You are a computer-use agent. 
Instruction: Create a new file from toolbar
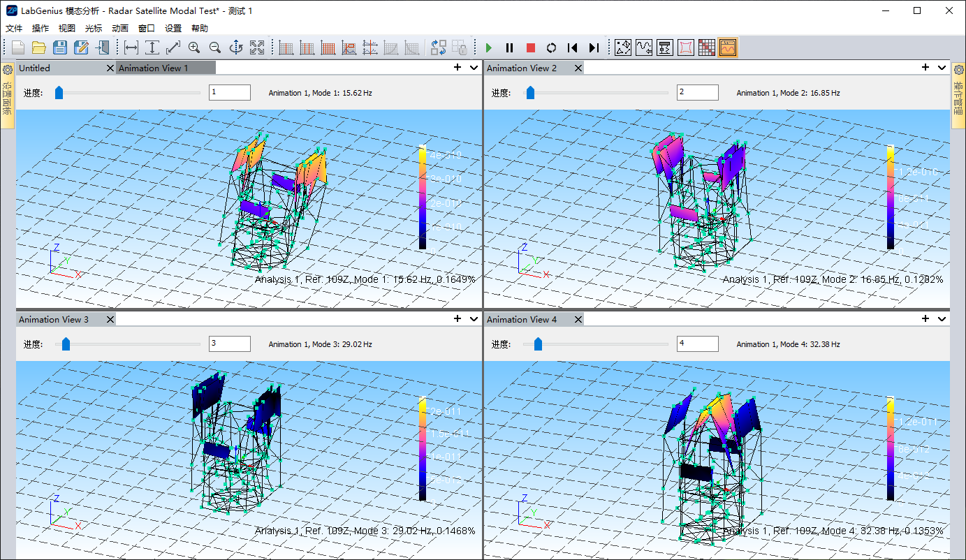17,47
